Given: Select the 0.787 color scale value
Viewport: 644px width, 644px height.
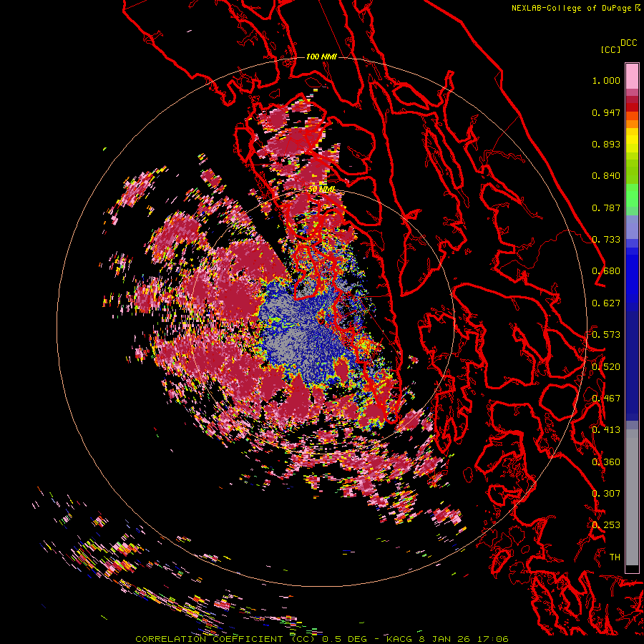Looking at the screenshot, I should pyautogui.click(x=606, y=208).
